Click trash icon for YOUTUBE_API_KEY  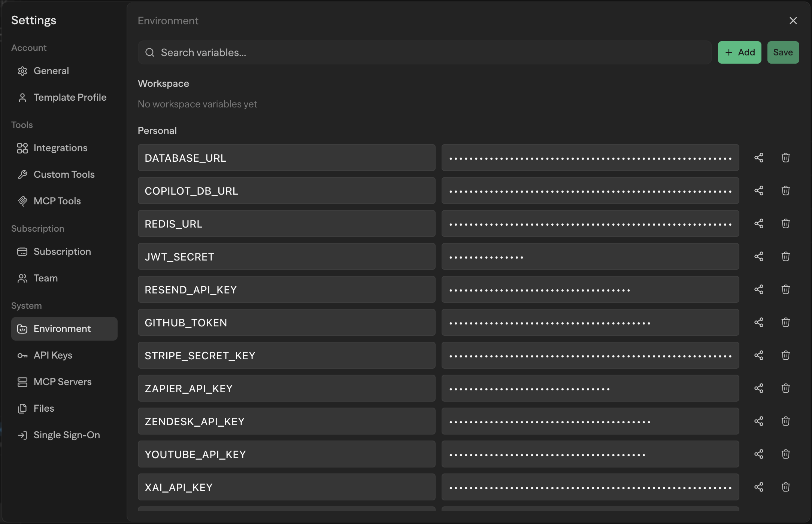pyautogui.click(x=786, y=454)
